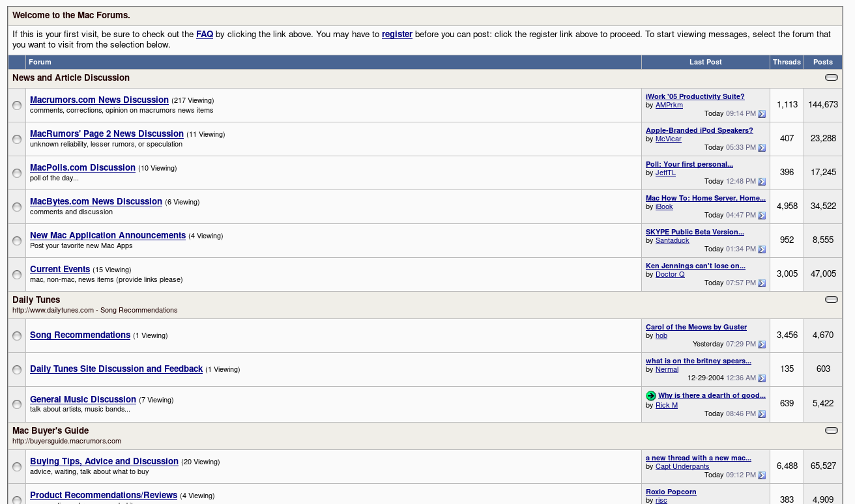This screenshot has width=855, height=504.
Task: Go to last post arrow beside Rick M
Action: 762,414
